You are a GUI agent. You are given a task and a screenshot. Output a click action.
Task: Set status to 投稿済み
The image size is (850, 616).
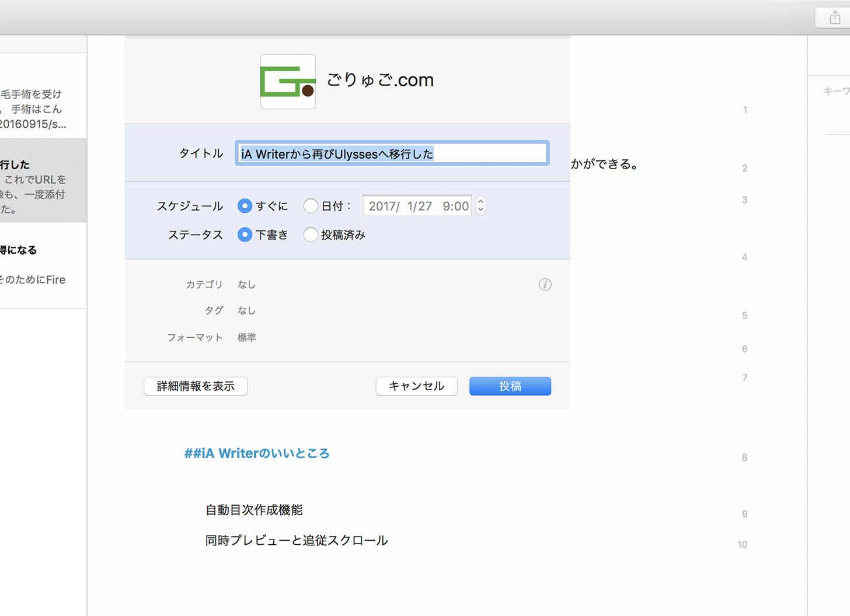[311, 235]
